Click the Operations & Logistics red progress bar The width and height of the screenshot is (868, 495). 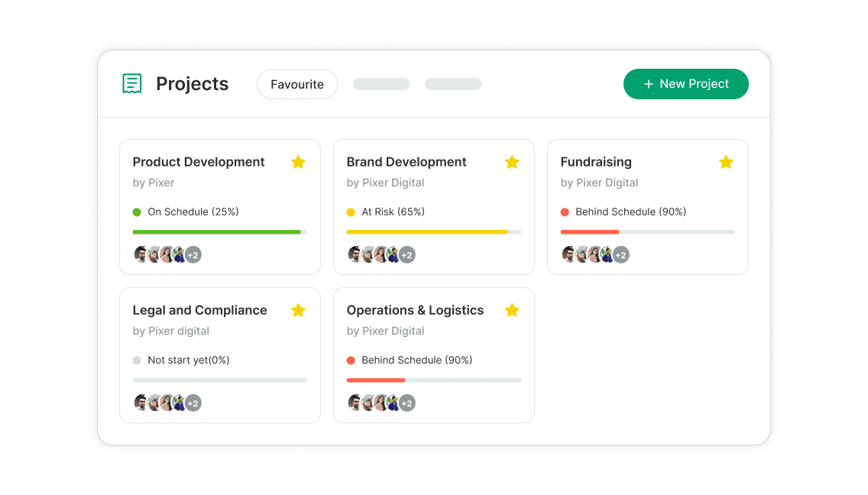click(376, 380)
